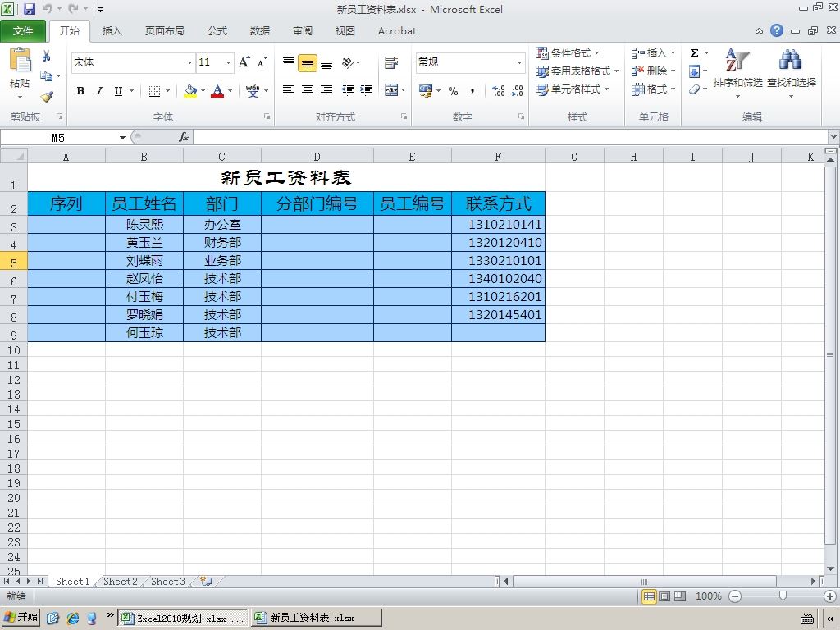Image resolution: width=840 pixels, height=630 pixels.
Task: Toggle middle vertical alignment
Action: pyautogui.click(x=308, y=63)
